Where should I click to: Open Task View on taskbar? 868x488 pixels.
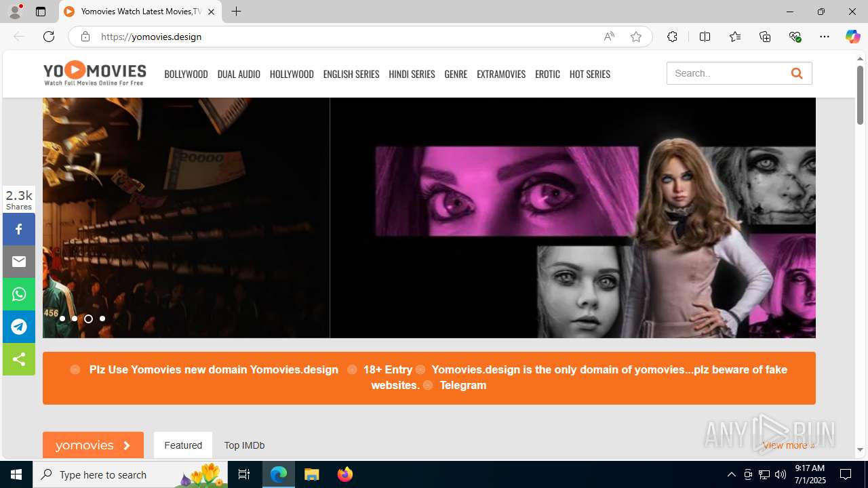tap(244, 474)
